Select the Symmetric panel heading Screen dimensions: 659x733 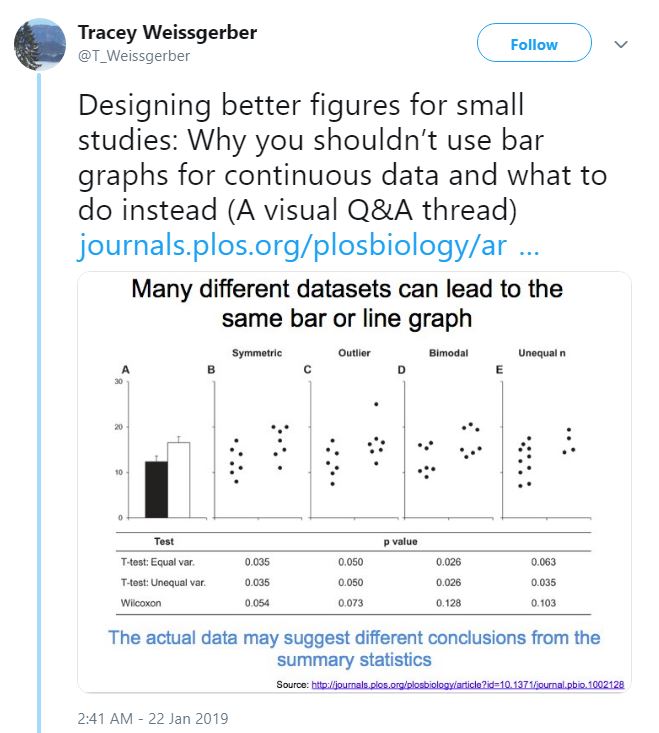tap(257, 353)
